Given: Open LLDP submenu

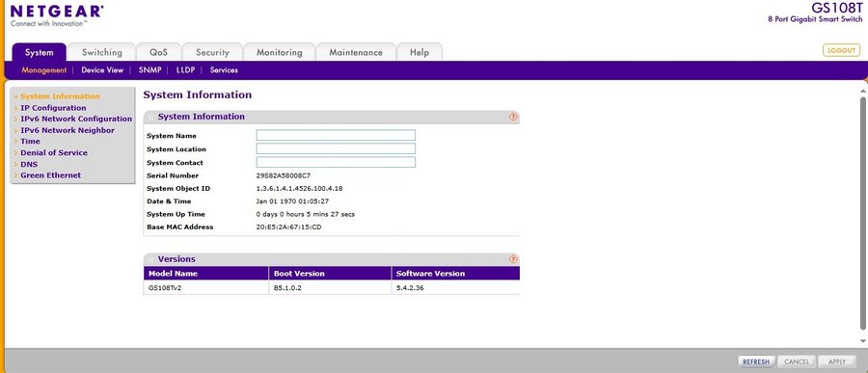Looking at the screenshot, I should (185, 70).
